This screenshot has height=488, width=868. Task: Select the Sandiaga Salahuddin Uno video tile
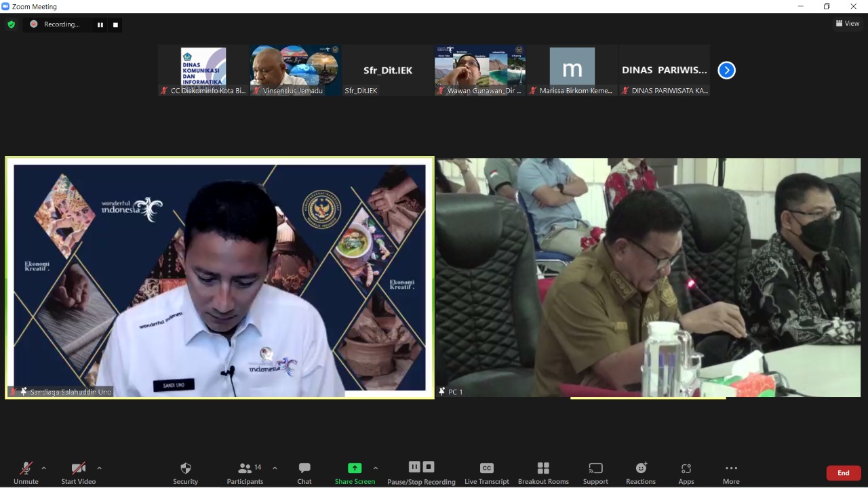click(x=220, y=278)
